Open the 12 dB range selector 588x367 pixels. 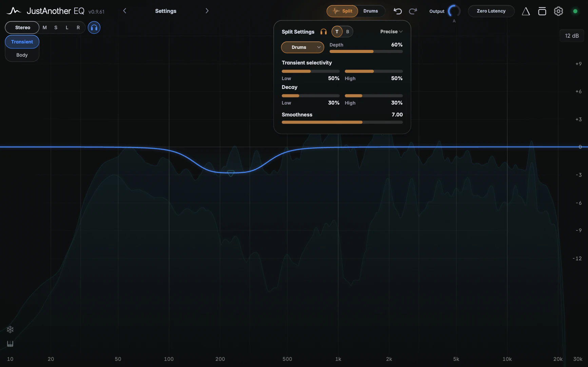click(x=572, y=36)
